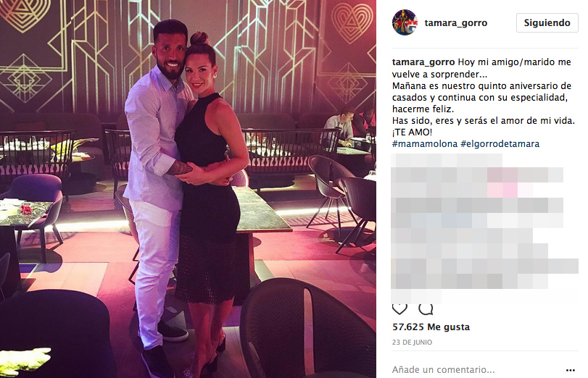Open tamara_gorro's profile avatar picture
The width and height of the screenshot is (588, 378).
405,22
